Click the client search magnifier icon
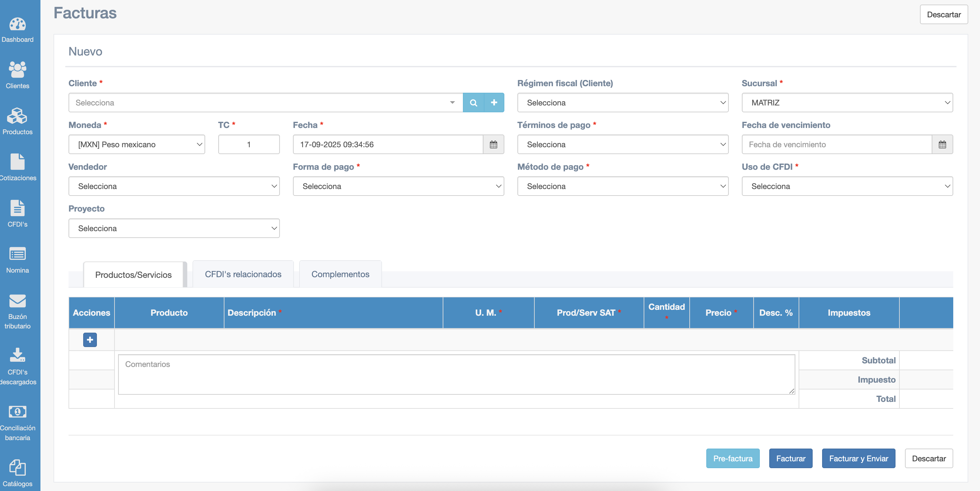Viewport: 980px width, 491px height. tap(473, 103)
